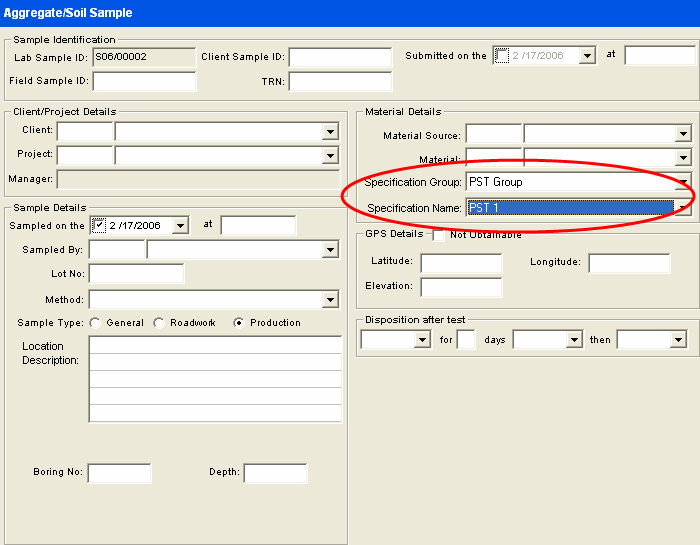Toggle the Sampled on date checkbox
700x545 pixels.
click(98, 226)
